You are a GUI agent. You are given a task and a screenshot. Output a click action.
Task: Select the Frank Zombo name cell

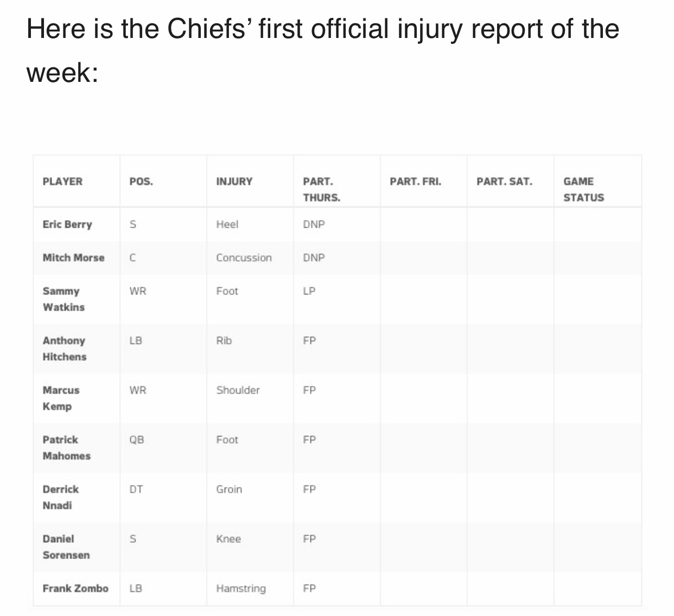coord(75,588)
